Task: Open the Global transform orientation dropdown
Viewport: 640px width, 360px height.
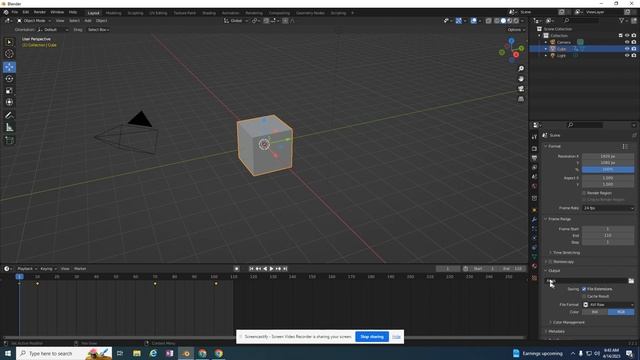Action: 236,20
